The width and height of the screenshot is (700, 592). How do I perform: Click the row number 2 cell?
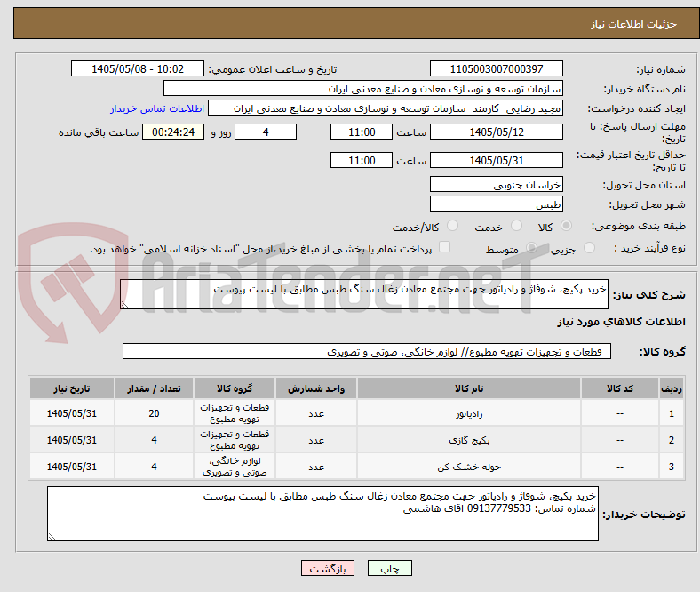(672, 440)
